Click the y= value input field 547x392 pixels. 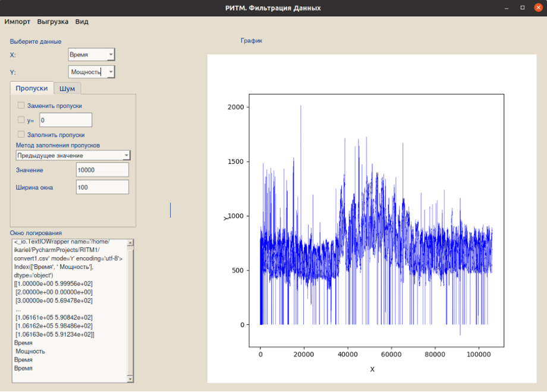(65, 120)
